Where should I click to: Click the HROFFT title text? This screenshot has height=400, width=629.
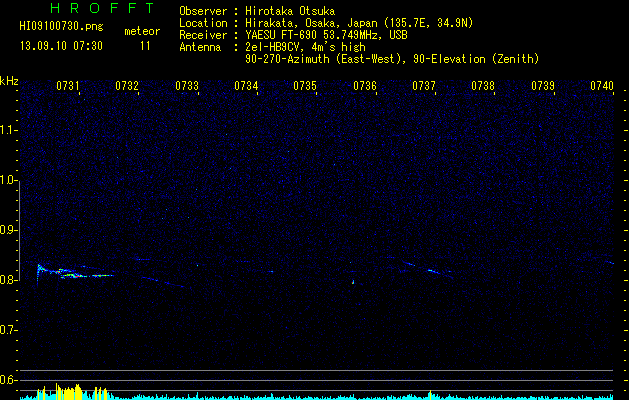coord(103,8)
